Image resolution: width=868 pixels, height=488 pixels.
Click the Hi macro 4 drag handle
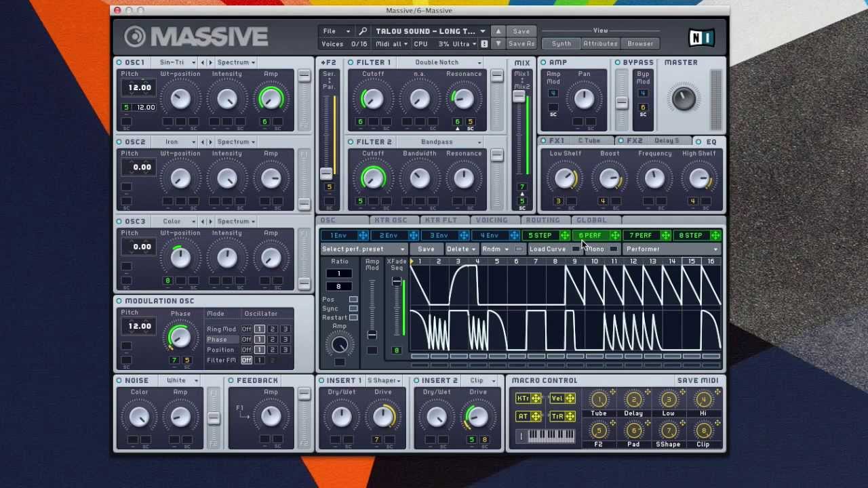pos(717,392)
